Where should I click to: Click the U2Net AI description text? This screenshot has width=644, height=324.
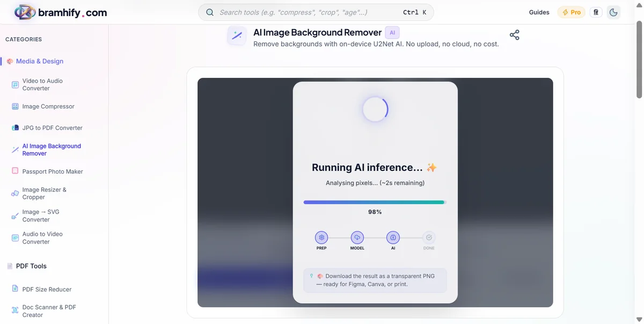[x=376, y=44]
